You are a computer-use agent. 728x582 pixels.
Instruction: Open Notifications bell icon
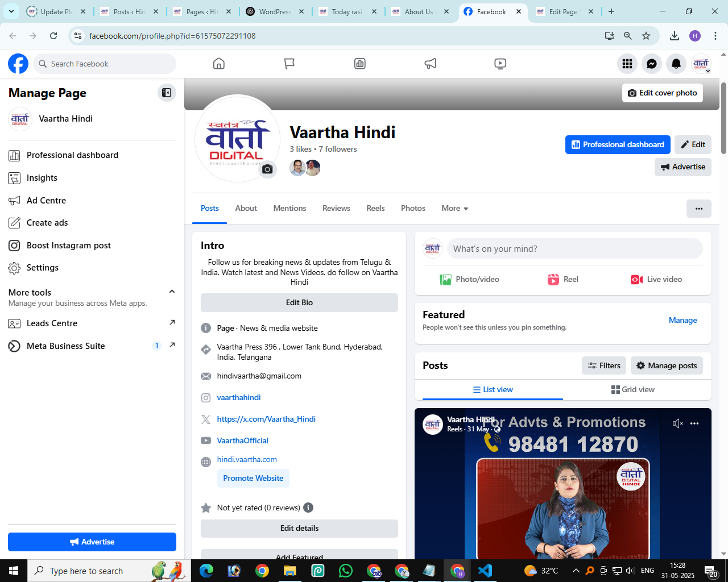pos(676,64)
